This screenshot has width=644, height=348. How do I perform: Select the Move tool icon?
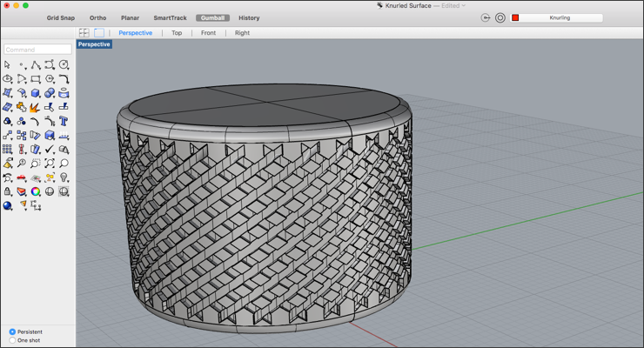click(7, 135)
